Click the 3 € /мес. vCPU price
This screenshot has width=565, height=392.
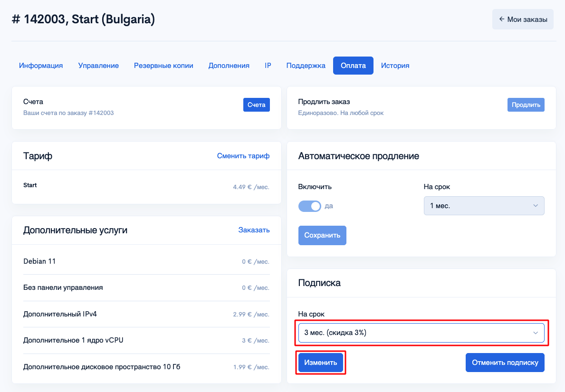tap(256, 341)
